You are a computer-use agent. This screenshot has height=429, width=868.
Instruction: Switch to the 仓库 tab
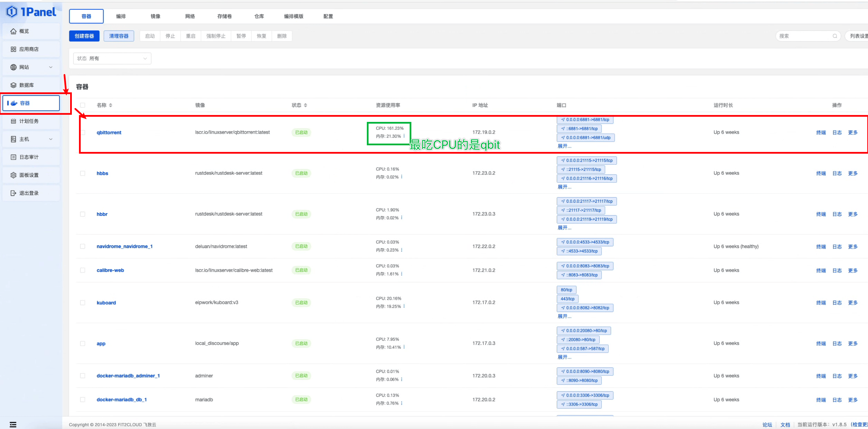pos(259,16)
